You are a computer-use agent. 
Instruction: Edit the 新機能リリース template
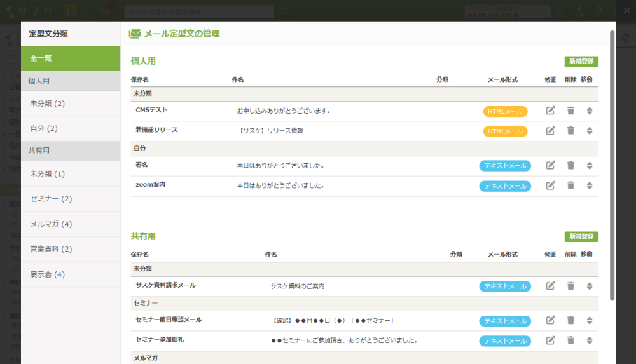[x=551, y=131]
